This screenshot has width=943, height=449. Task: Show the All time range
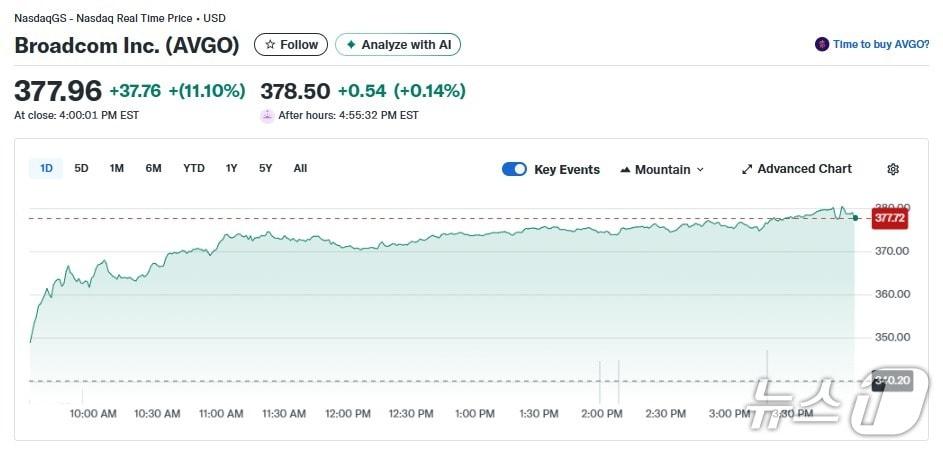point(300,168)
